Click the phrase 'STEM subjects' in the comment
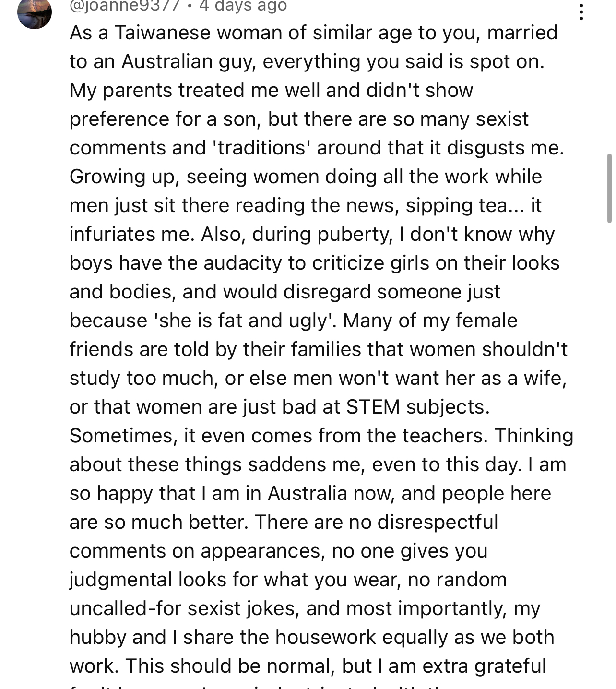The image size is (616, 689). pos(417,407)
